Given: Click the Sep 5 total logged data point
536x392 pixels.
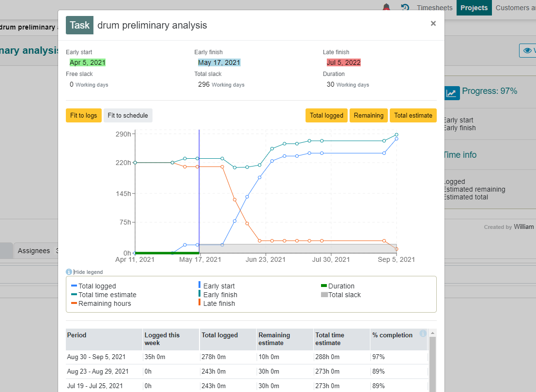Looking at the screenshot, I should [397, 139].
